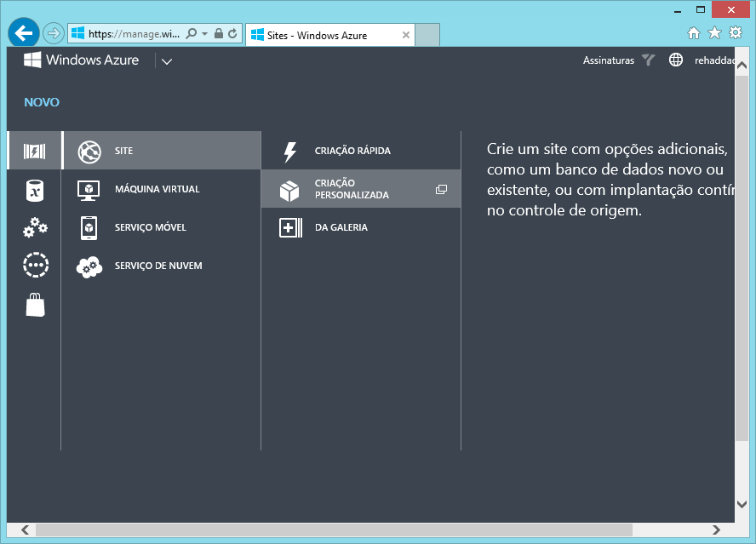
Task: Click the address bar search magnifier
Action: 192,33
